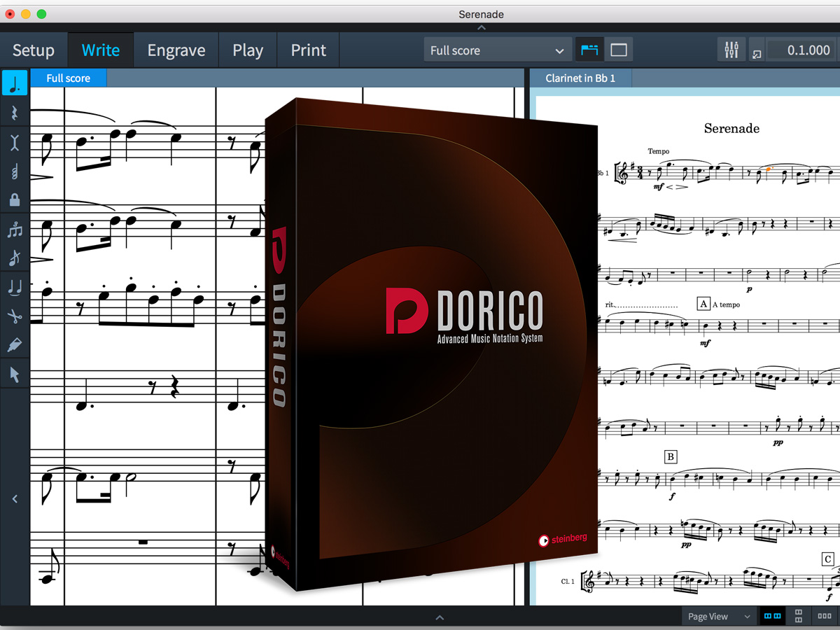Switch to Setup mode
This screenshot has height=630, width=840.
tap(34, 50)
